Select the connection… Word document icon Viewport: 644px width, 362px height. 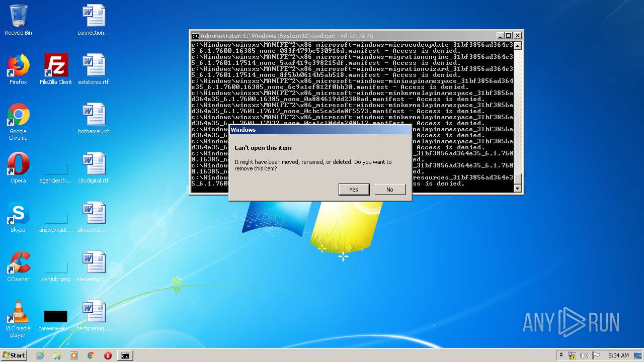tap(94, 20)
